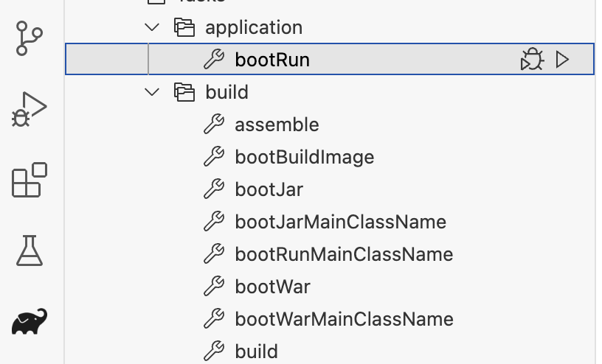Click the 'build' group label text
Screen dimensions: 602x364
(x=227, y=92)
